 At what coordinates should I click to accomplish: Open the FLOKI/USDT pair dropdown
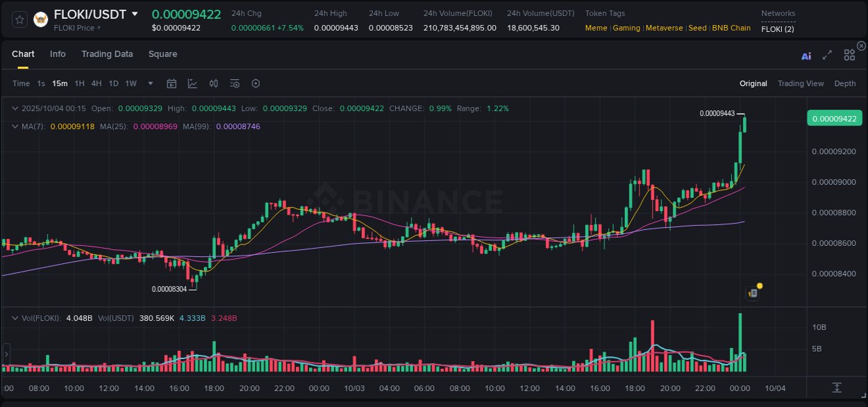135,13
